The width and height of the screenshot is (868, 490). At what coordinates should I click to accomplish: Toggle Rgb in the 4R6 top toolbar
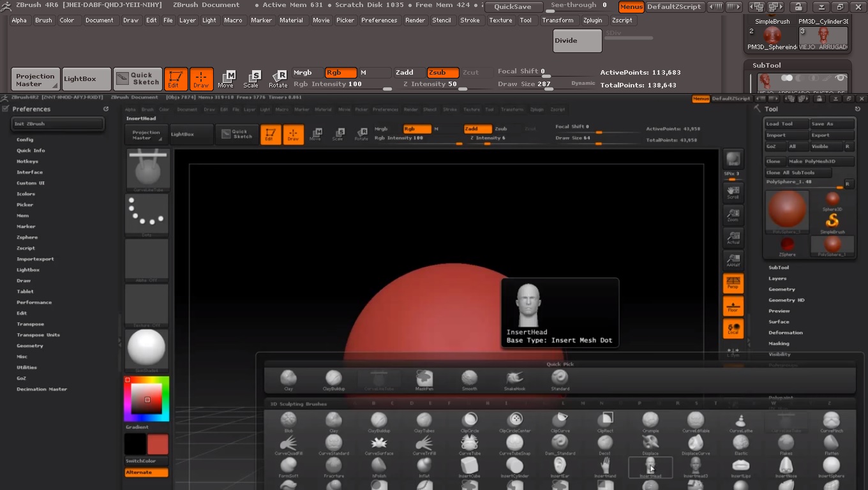pos(341,73)
